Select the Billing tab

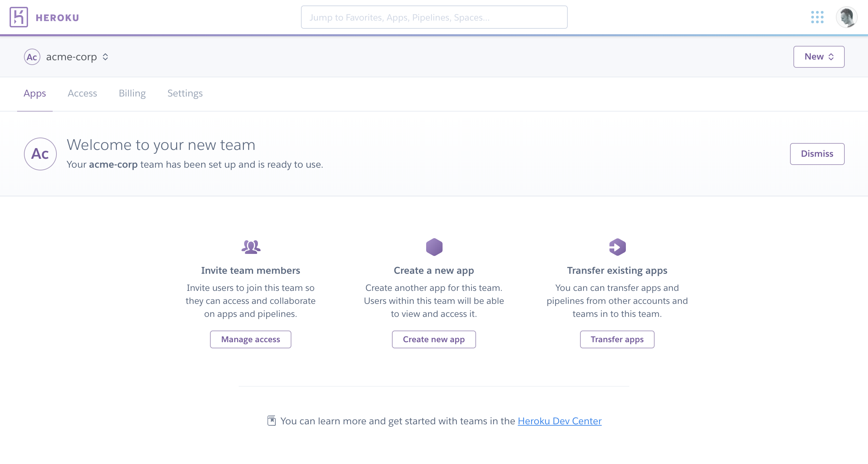pyautogui.click(x=132, y=93)
